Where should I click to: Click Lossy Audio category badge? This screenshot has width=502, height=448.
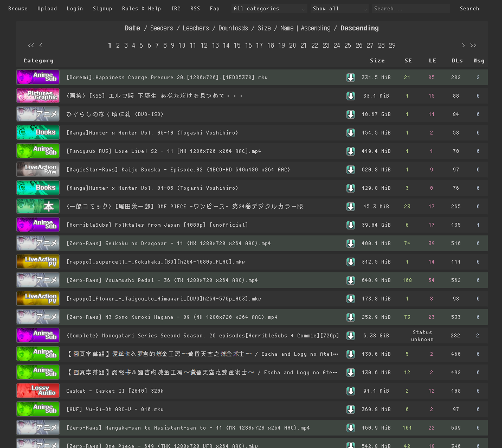pos(38,391)
